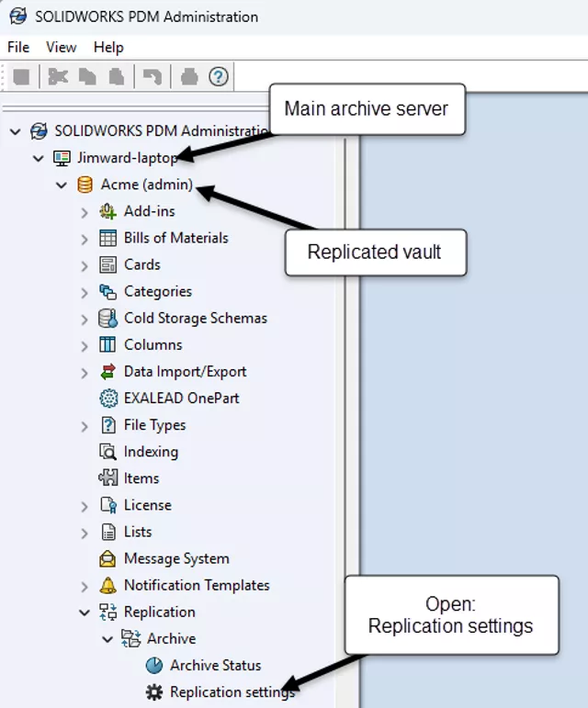
Task: Expand the Notification Templates node
Action: pos(85,586)
